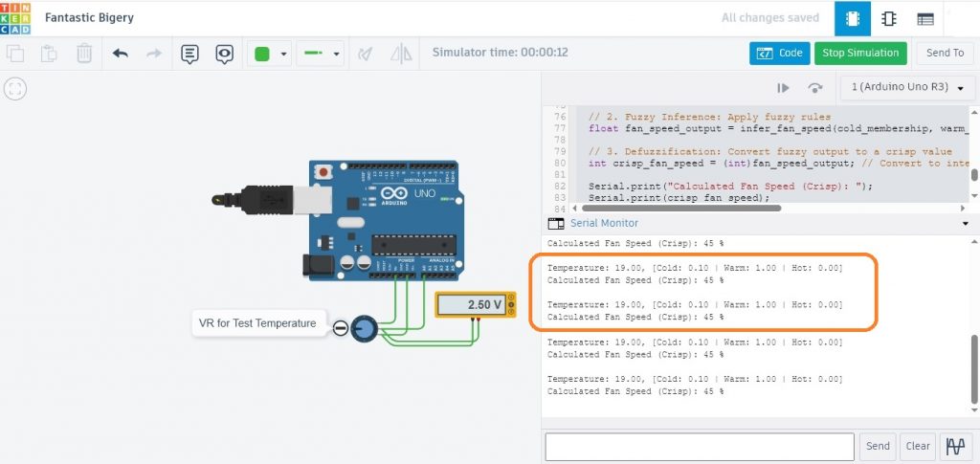Click the Copy icon in toolbar
Viewport: 980px width, 464px height.
coord(15,54)
